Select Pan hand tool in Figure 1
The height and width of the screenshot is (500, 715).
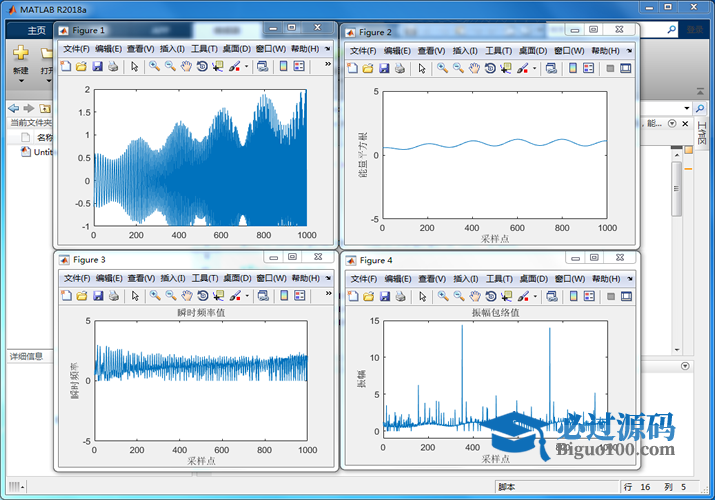[x=186, y=67]
